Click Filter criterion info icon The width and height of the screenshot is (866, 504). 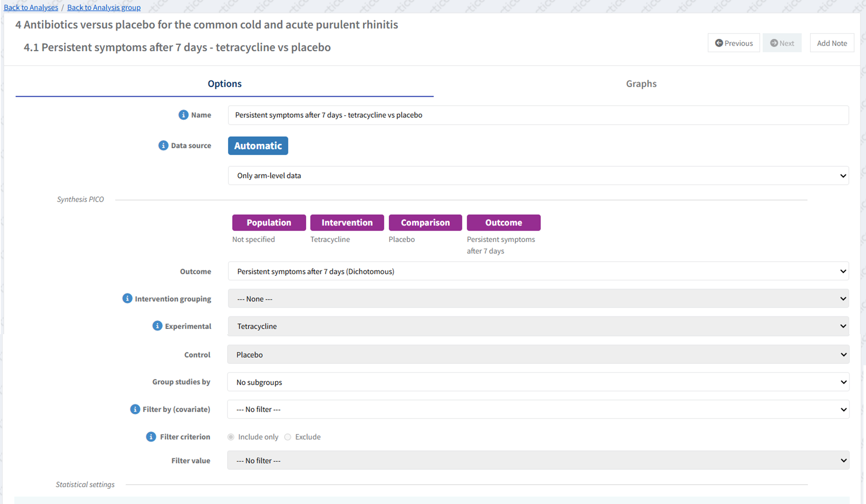click(x=151, y=437)
